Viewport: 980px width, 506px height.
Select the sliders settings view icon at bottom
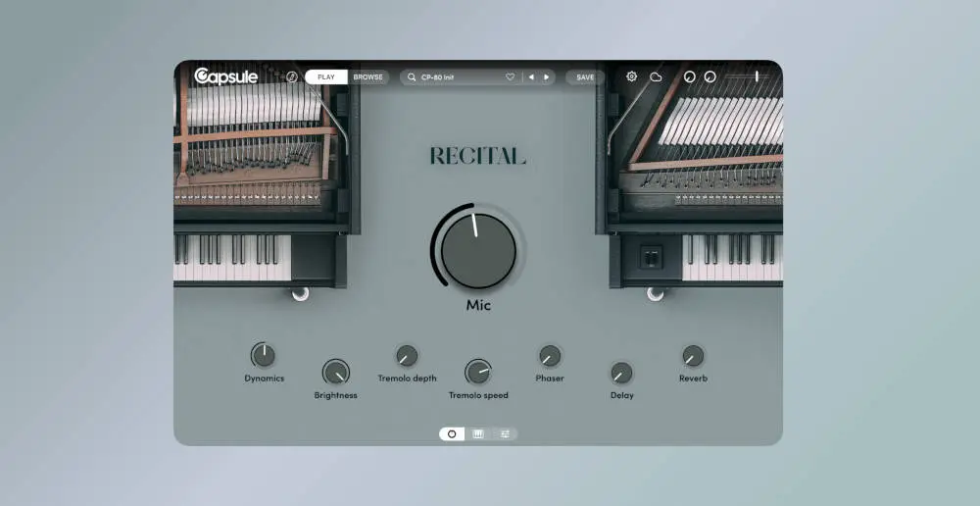tap(505, 434)
